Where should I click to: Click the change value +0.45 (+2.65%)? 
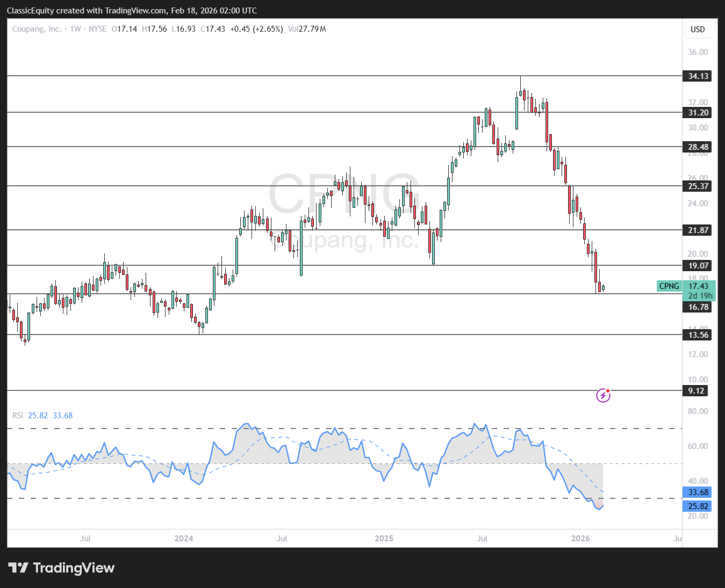(256, 29)
